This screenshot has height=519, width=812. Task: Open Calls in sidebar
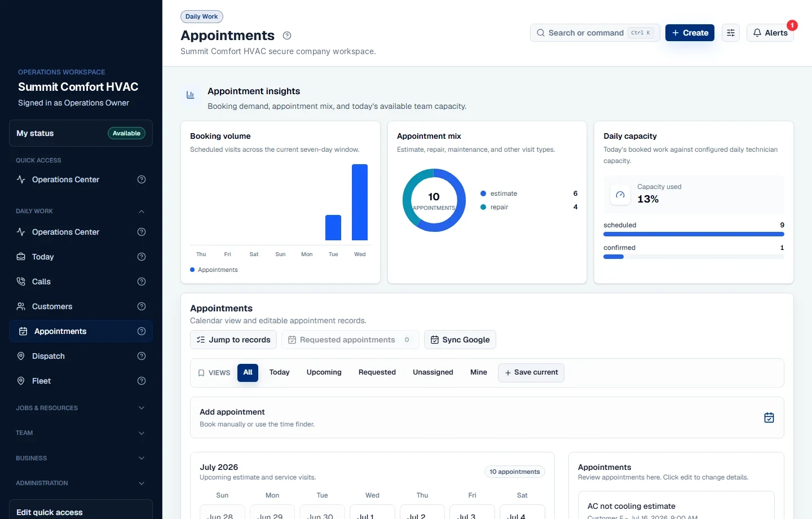pyautogui.click(x=81, y=282)
